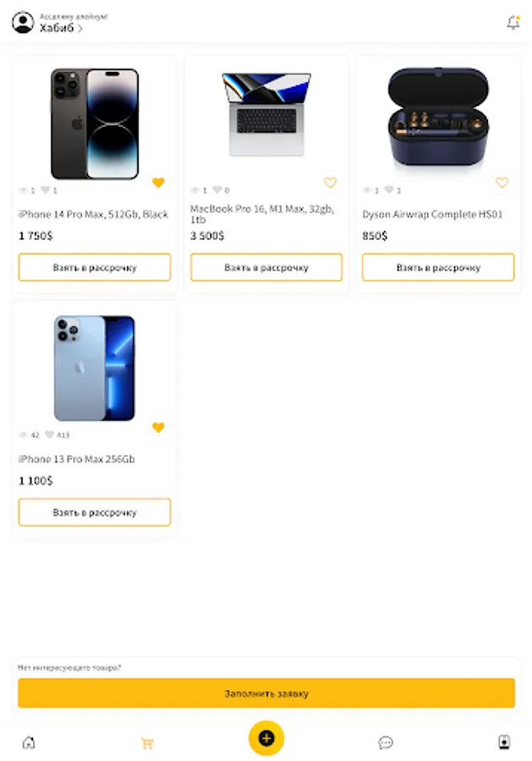Open the rightmost bottom navigation icon
The width and height of the screenshot is (532, 761).
504,742
